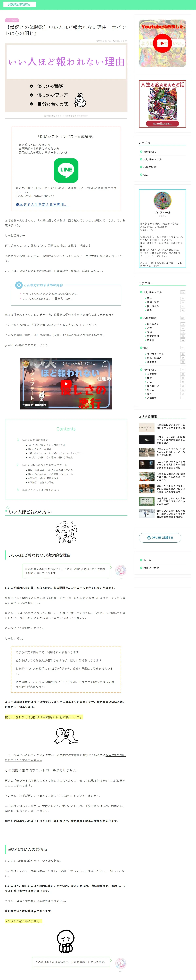This screenshot has width=196, height=980.
Task: Click thumbnail of '物を大事にしない人の育ち' article
Action: (x=147, y=501)
